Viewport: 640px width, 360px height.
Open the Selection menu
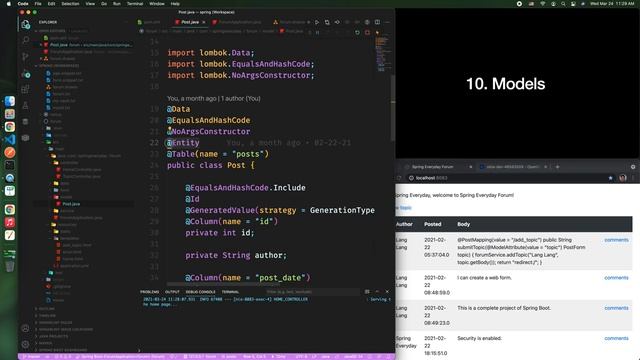[x=70, y=4]
